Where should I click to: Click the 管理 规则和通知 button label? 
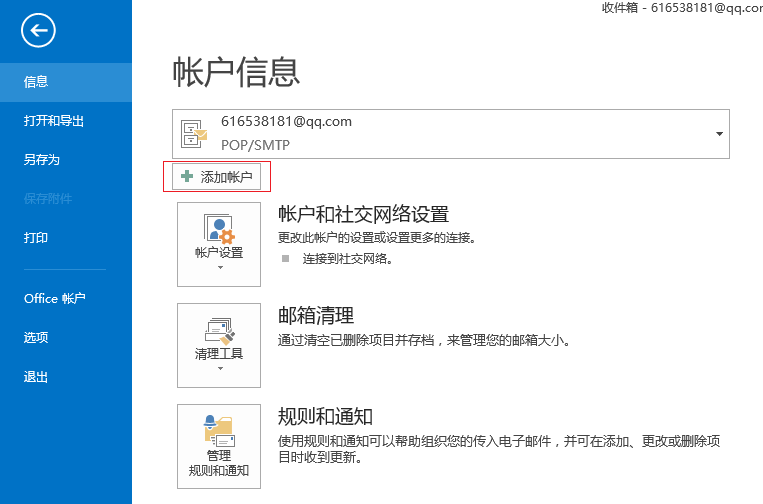219,463
